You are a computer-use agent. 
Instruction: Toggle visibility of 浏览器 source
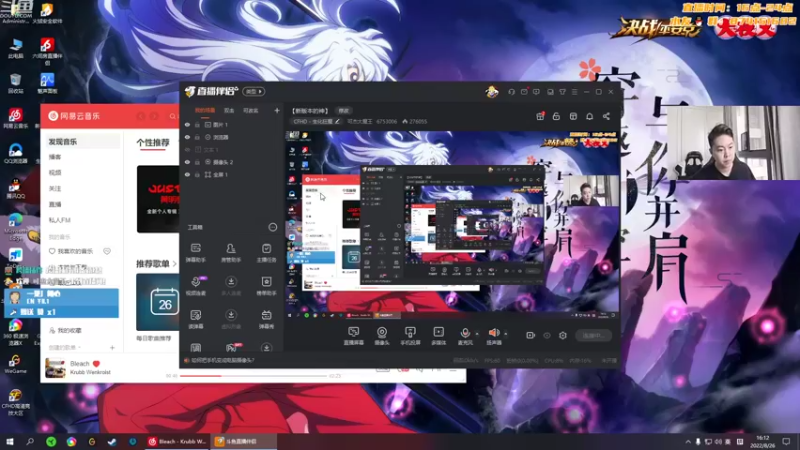click(x=187, y=137)
